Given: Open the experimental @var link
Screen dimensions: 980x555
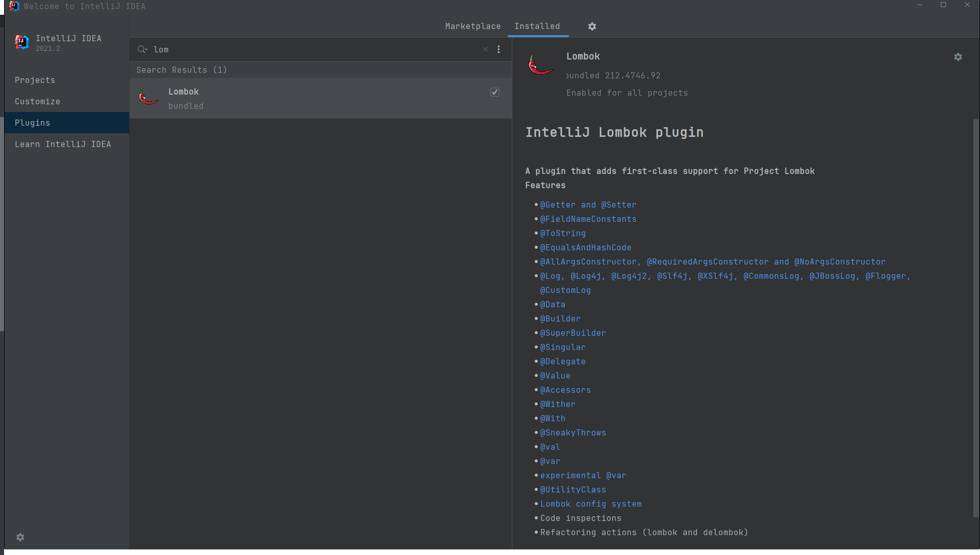Looking at the screenshot, I should coord(583,476).
